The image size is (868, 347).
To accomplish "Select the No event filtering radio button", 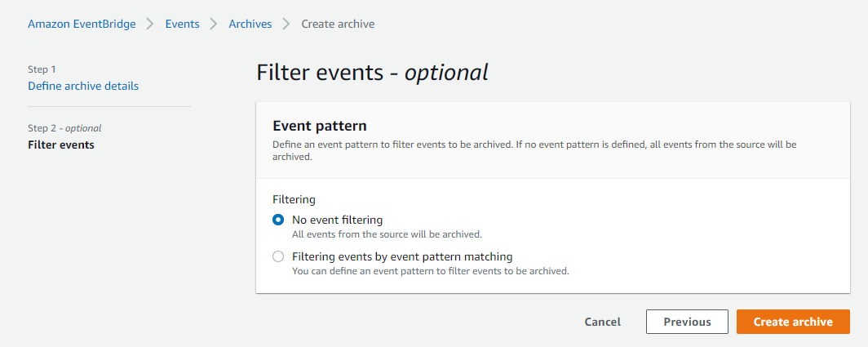I will point(278,220).
